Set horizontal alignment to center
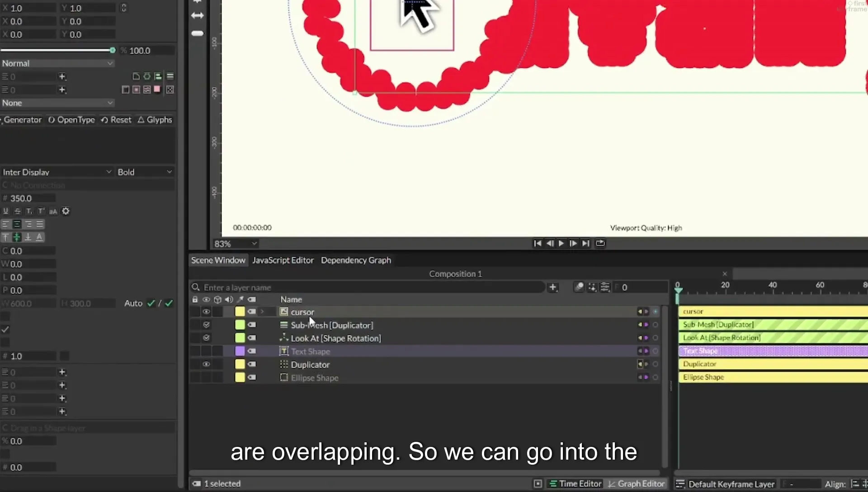 coord(17,224)
